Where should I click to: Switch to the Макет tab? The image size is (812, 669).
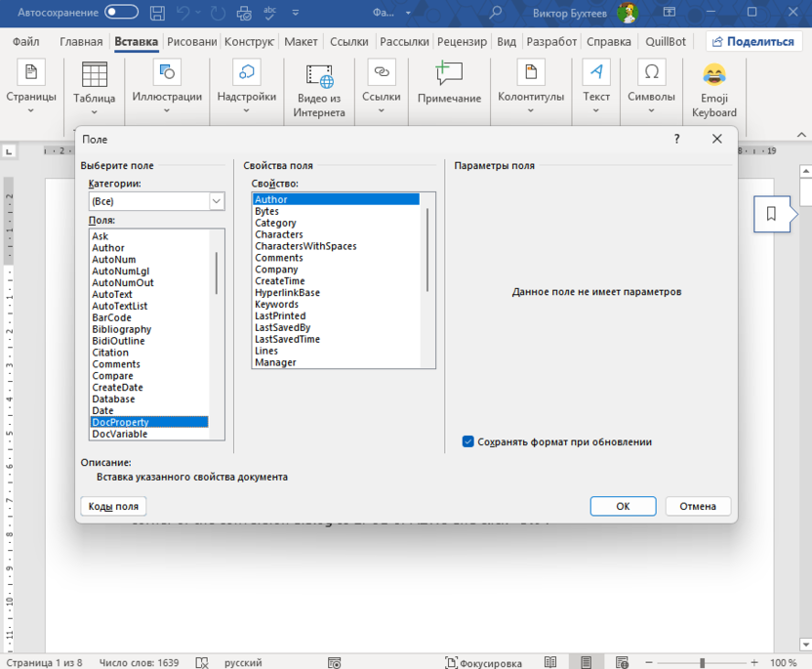click(x=301, y=42)
